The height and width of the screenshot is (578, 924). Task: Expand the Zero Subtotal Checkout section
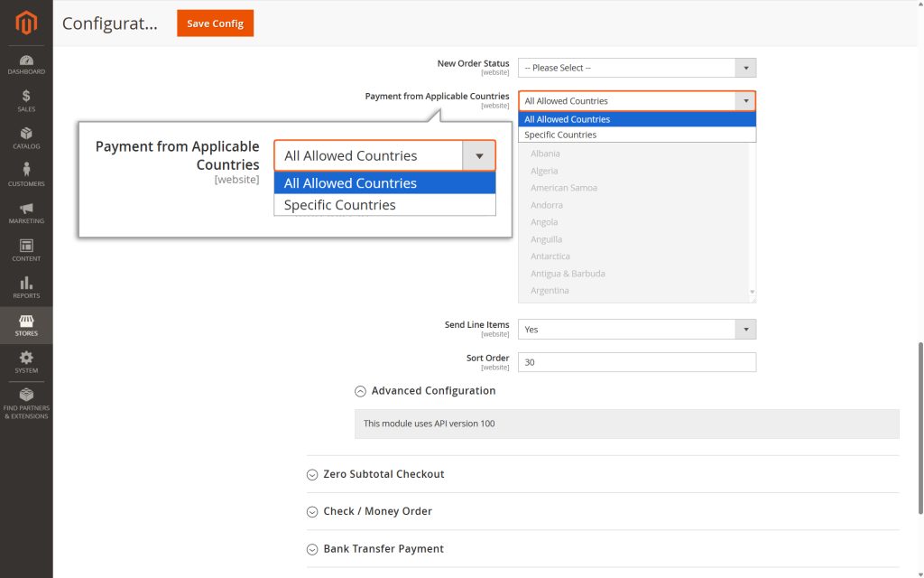click(x=375, y=473)
